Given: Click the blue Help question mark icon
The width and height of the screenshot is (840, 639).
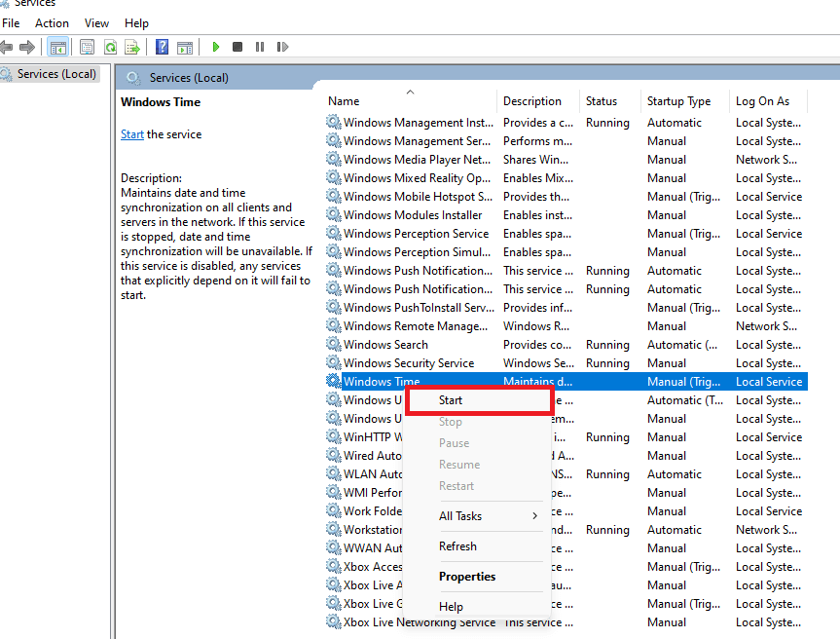Looking at the screenshot, I should click(x=162, y=47).
